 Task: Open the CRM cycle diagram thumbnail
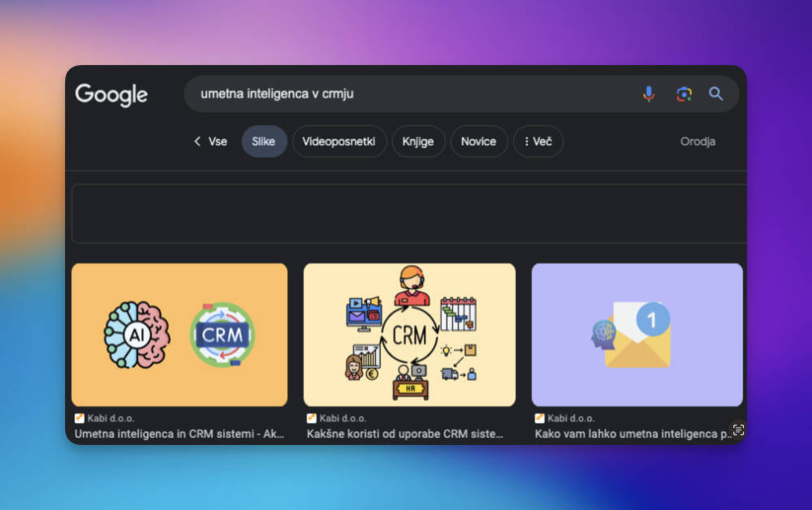pos(409,335)
